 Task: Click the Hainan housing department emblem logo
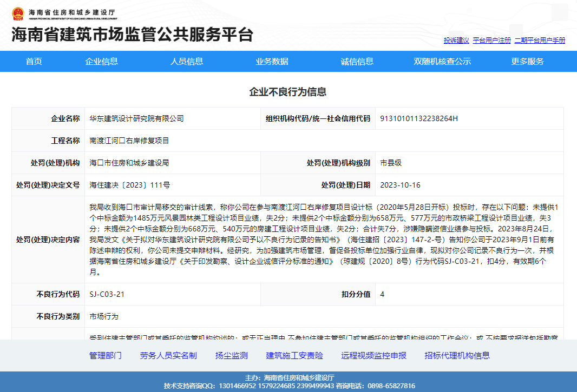click(x=17, y=12)
